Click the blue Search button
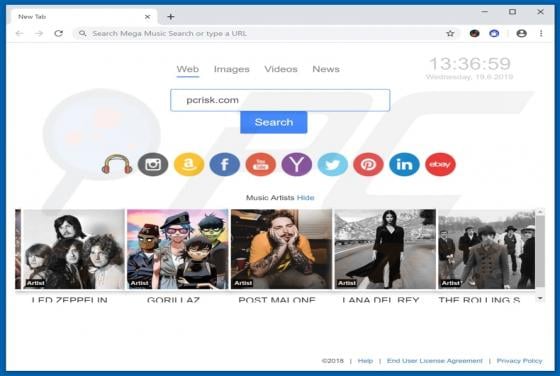The image size is (560, 376). pyautogui.click(x=274, y=122)
